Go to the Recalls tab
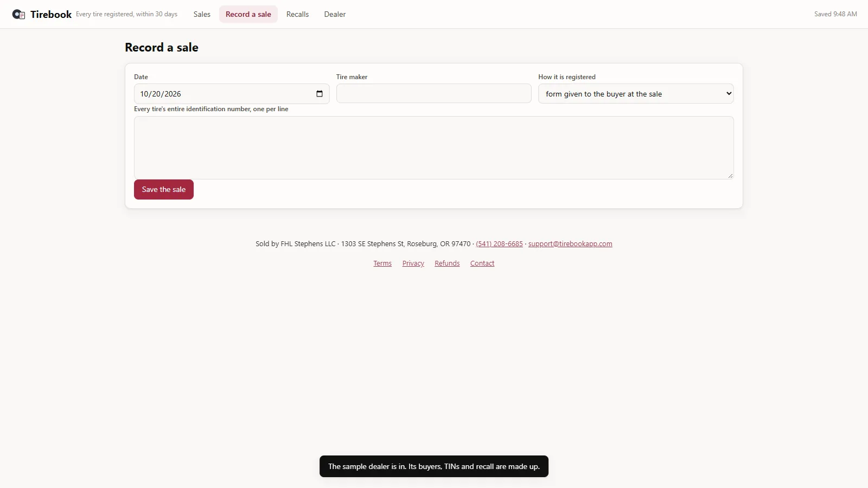This screenshot has width=868, height=488. point(298,14)
